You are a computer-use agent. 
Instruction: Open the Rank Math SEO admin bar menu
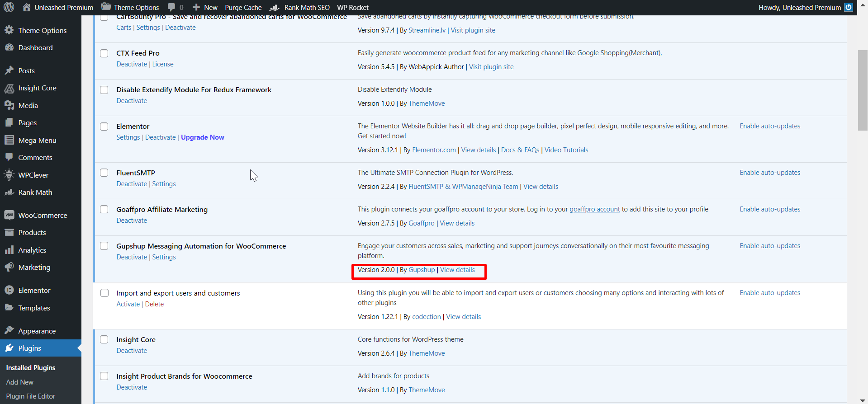click(300, 7)
